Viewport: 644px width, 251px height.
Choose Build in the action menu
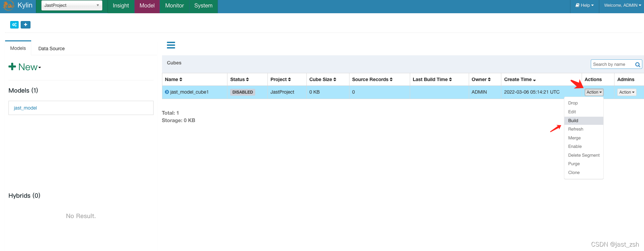(x=584, y=121)
